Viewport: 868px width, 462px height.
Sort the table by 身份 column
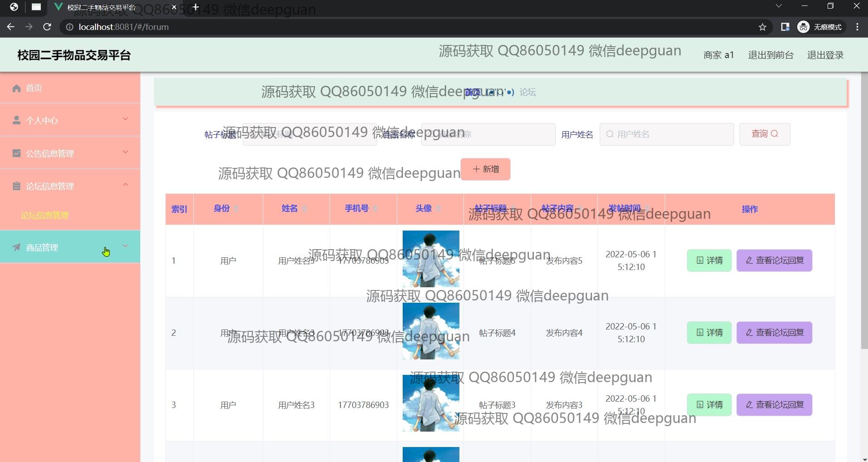(236, 209)
